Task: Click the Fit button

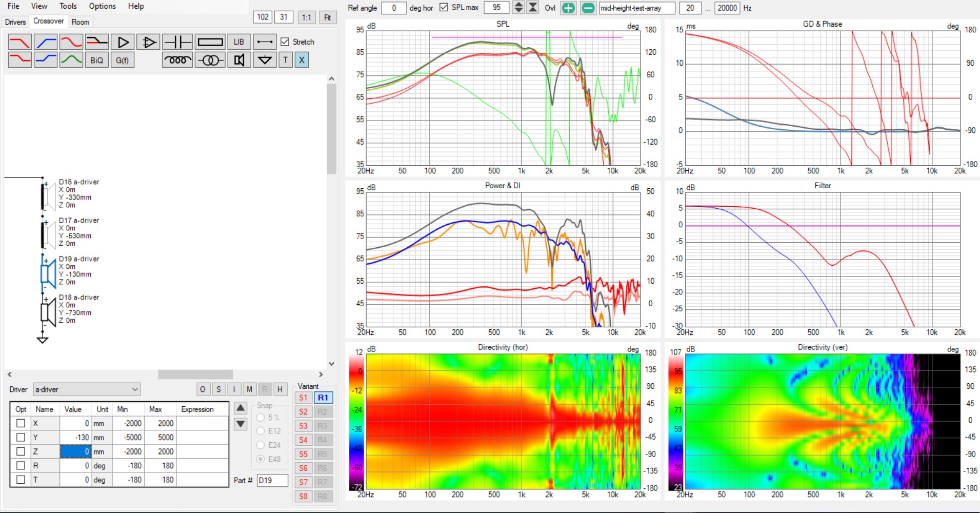Action: coord(327,17)
